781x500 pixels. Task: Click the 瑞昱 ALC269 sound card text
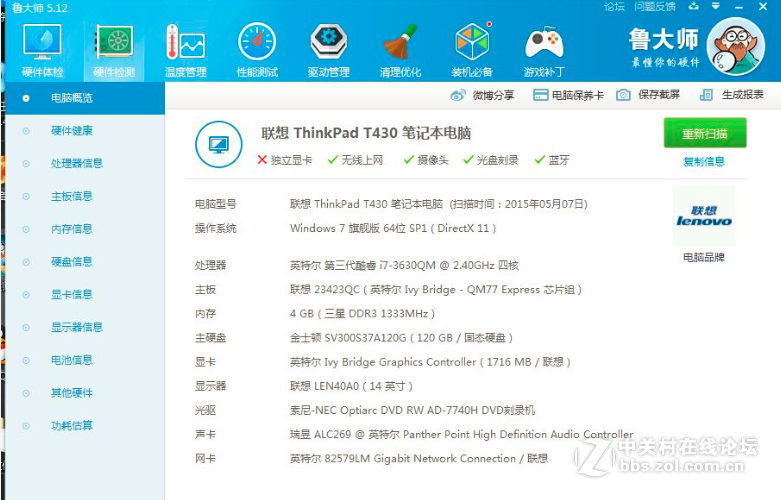[x=461, y=434]
